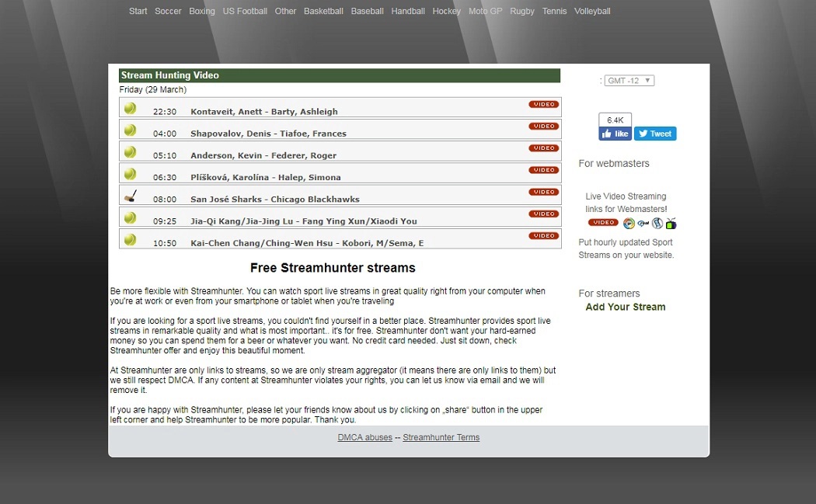
Task: Open Volleyball category in navigation
Action: (592, 11)
